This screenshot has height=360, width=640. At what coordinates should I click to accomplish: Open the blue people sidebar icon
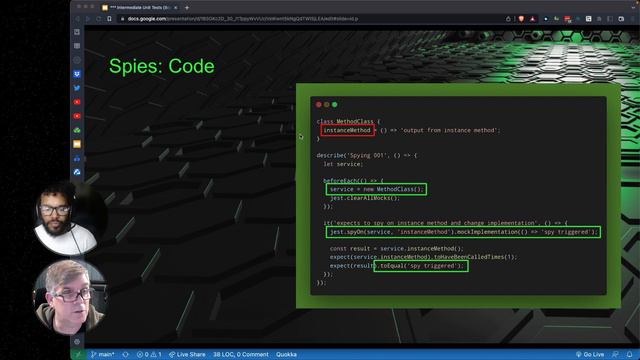tap(77, 158)
